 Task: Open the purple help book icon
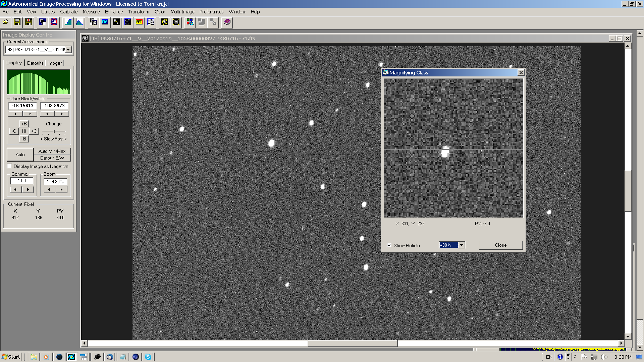click(227, 22)
